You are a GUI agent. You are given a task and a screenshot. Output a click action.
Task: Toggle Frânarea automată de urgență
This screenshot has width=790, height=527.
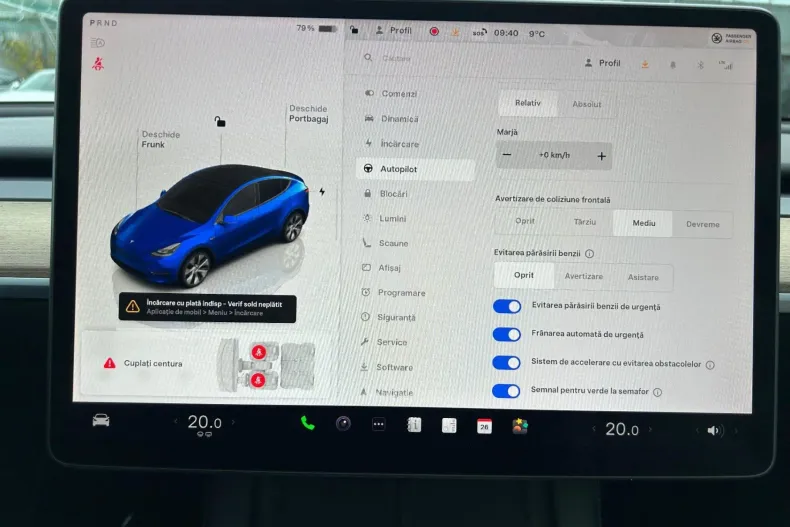[x=507, y=335]
